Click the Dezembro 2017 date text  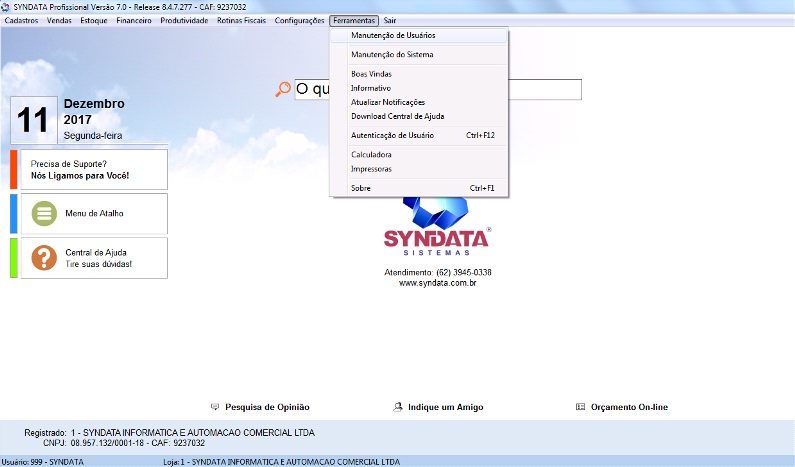coord(94,112)
